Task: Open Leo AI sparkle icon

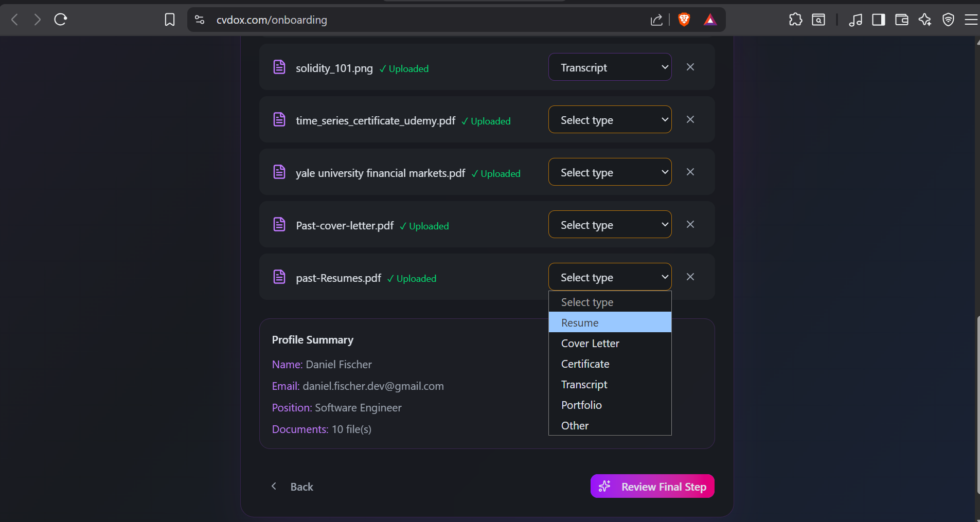Action: pyautogui.click(x=925, y=20)
